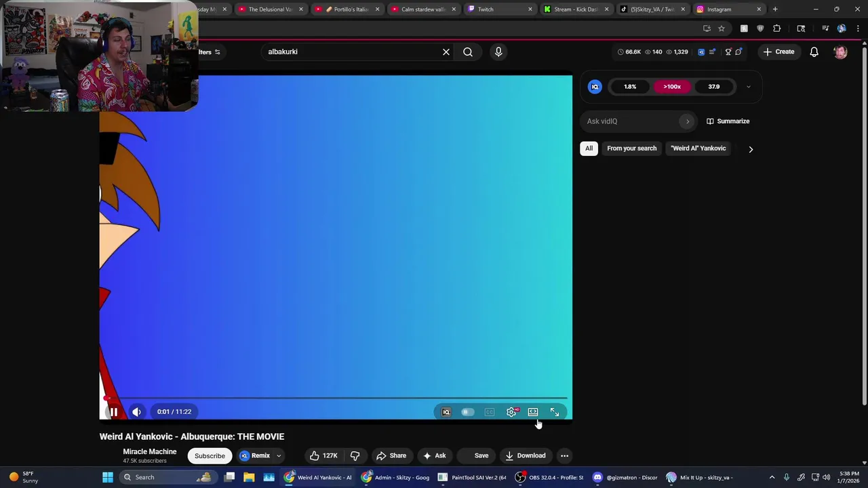
Task: Click Summarize in vidIQ panel
Action: (728, 121)
